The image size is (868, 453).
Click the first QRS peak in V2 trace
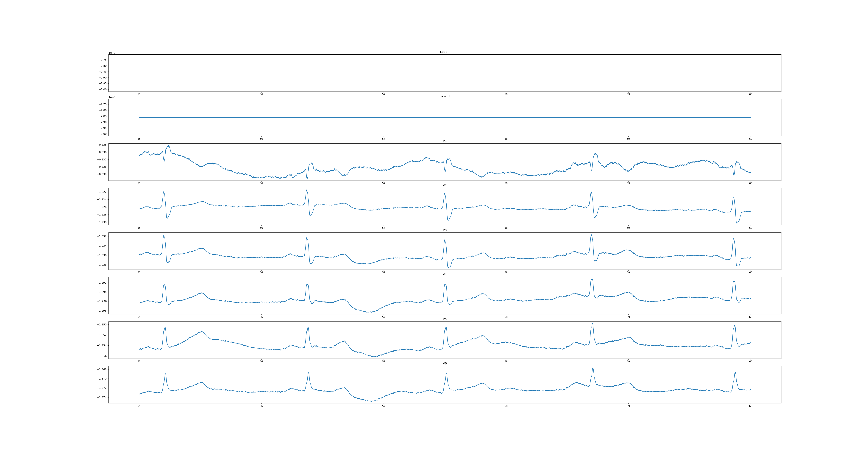pyautogui.click(x=164, y=192)
